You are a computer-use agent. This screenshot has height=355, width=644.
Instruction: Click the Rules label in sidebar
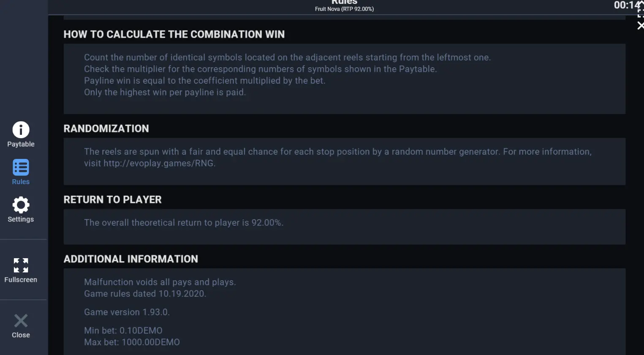tap(21, 182)
